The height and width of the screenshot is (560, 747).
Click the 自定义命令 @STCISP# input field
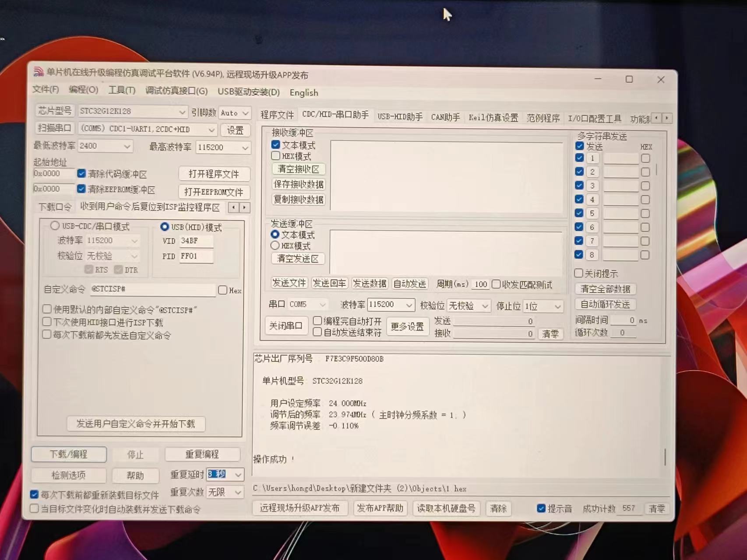152,289
